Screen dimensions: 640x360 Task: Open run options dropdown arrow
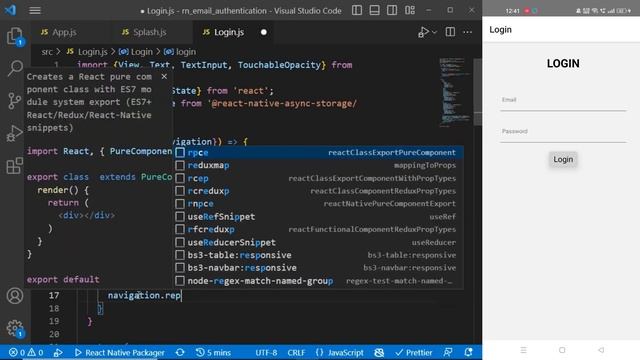coord(434,32)
